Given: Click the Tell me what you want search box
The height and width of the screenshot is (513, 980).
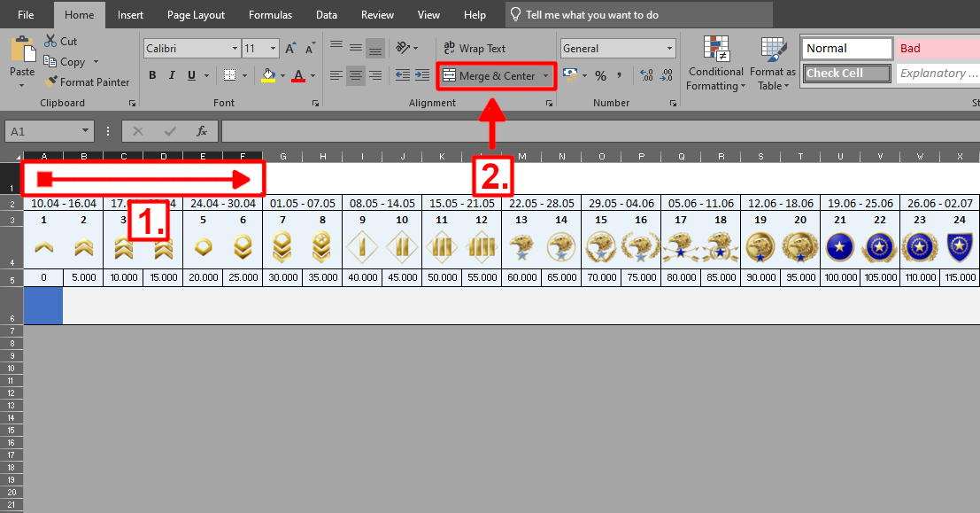Looking at the screenshot, I should point(639,14).
